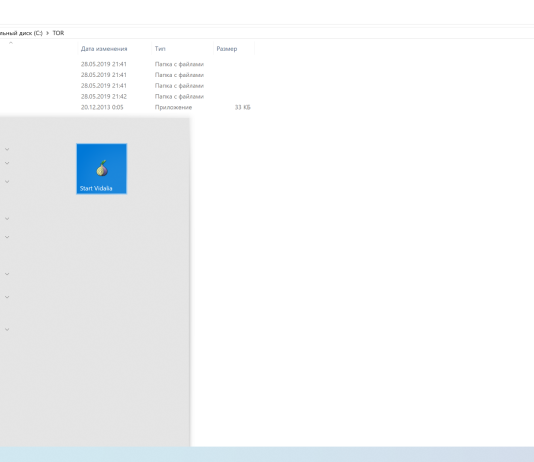
Task: Sort by the Размер column header
Action: click(227, 49)
